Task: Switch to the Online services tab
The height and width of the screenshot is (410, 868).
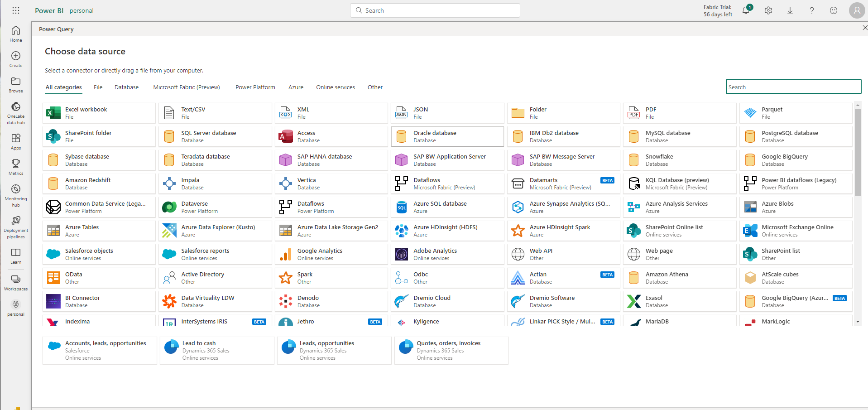Action: (x=335, y=87)
